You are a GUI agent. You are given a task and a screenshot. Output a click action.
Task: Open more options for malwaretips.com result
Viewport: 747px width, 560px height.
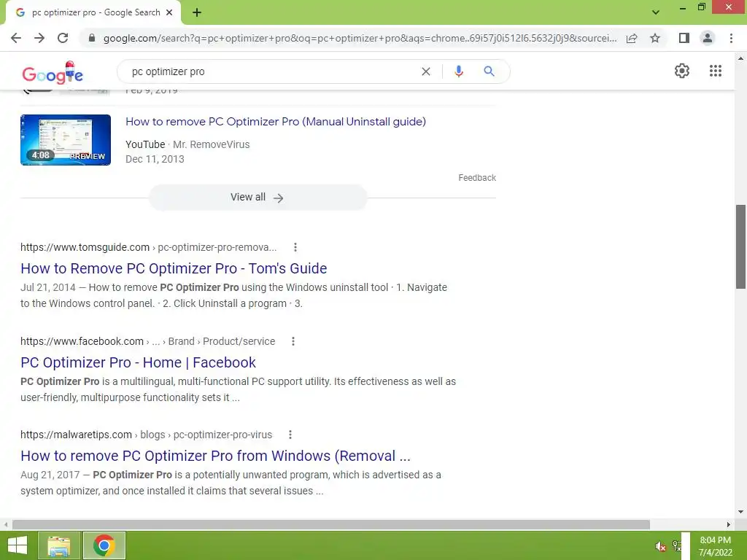point(290,435)
